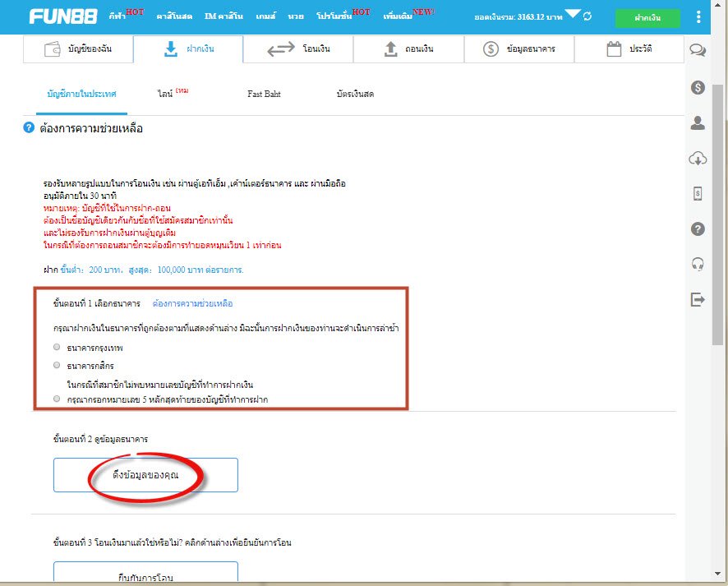
Task: Open the three-dot more options menu
Action: tap(698, 16)
